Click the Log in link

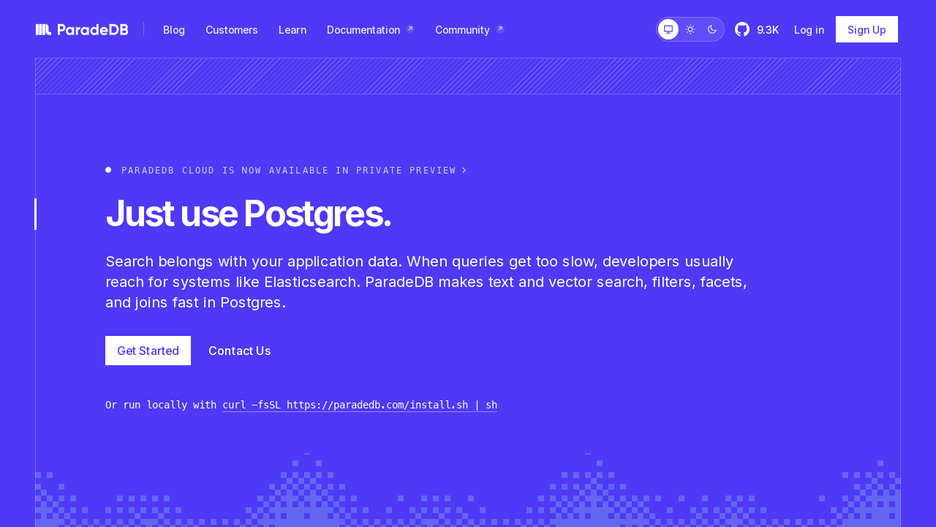click(809, 30)
